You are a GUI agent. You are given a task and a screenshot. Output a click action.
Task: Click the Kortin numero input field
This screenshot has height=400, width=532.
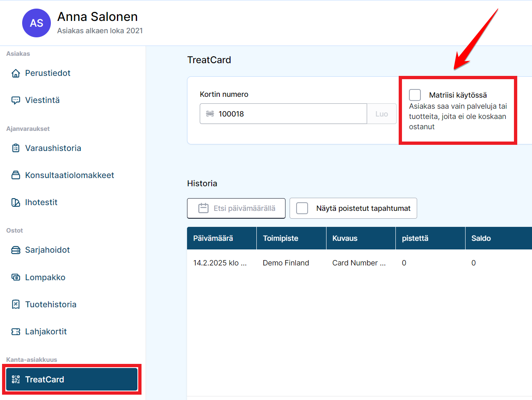coord(283,114)
